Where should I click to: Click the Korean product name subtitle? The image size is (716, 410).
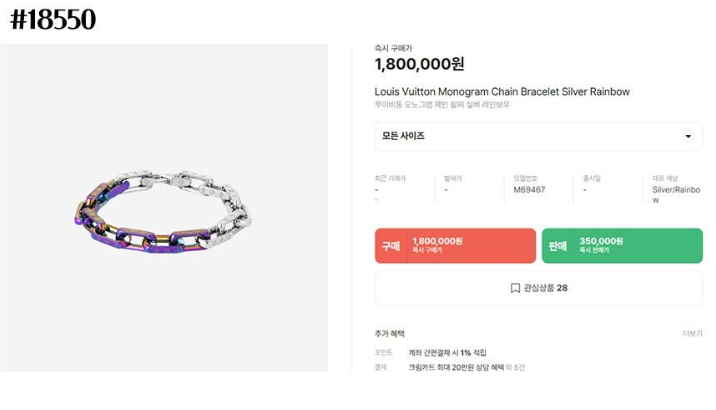442,105
